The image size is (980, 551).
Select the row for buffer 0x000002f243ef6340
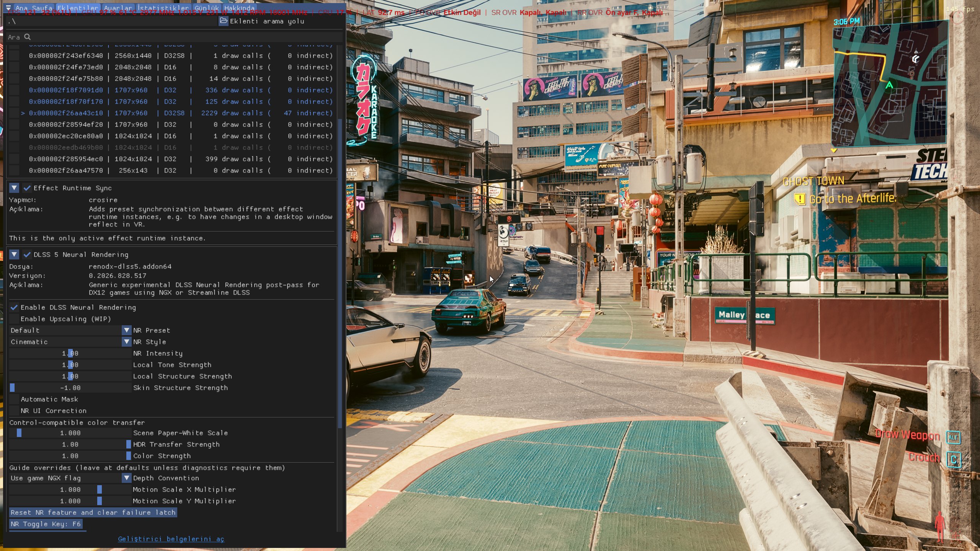click(x=181, y=55)
